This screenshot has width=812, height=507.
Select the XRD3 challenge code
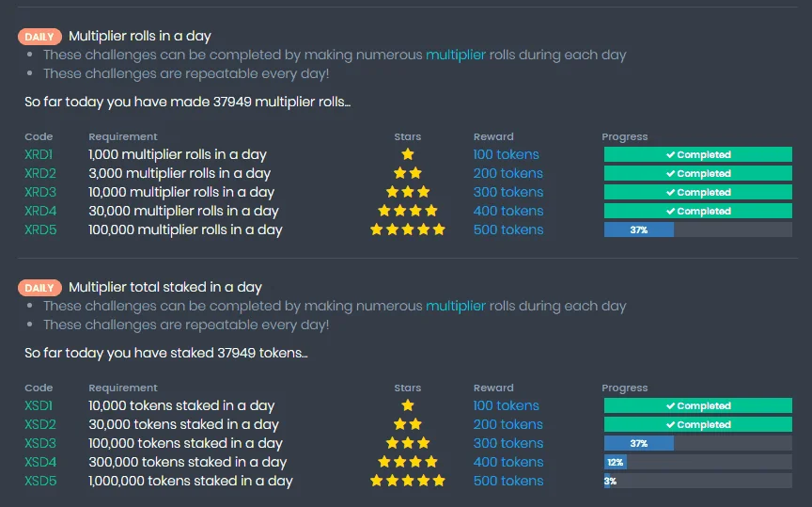(x=40, y=192)
